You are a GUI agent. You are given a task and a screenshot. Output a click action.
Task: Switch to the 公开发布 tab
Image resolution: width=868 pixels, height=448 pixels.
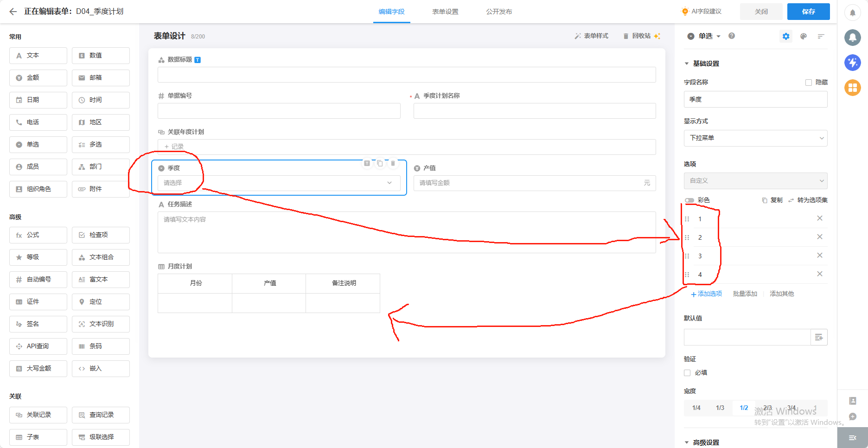click(499, 12)
